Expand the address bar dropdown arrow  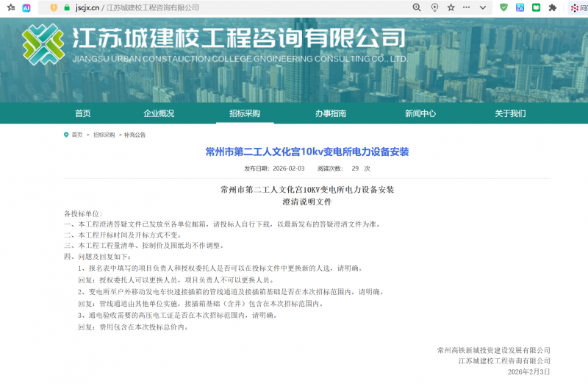482,7
